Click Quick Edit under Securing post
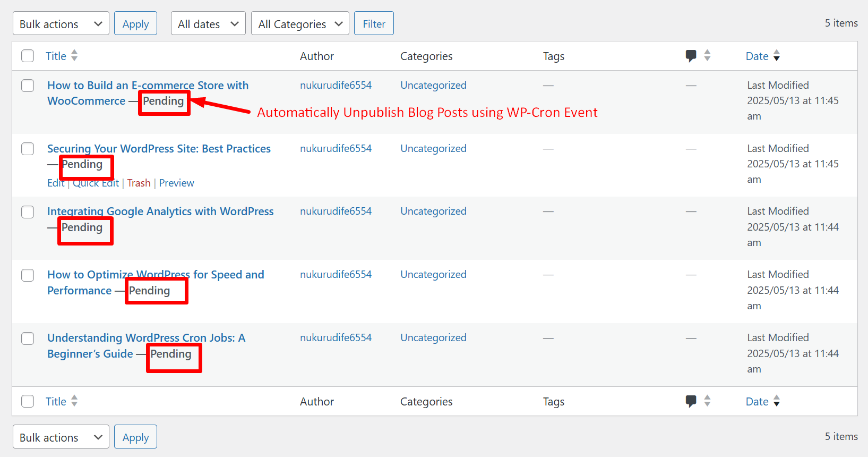The width and height of the screenshot is (868, 457). pos(96,183)
